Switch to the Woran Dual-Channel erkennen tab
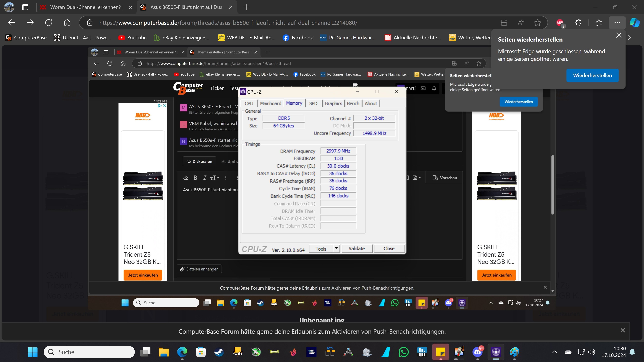The image size is (644, 362). [x=85, y=7]
